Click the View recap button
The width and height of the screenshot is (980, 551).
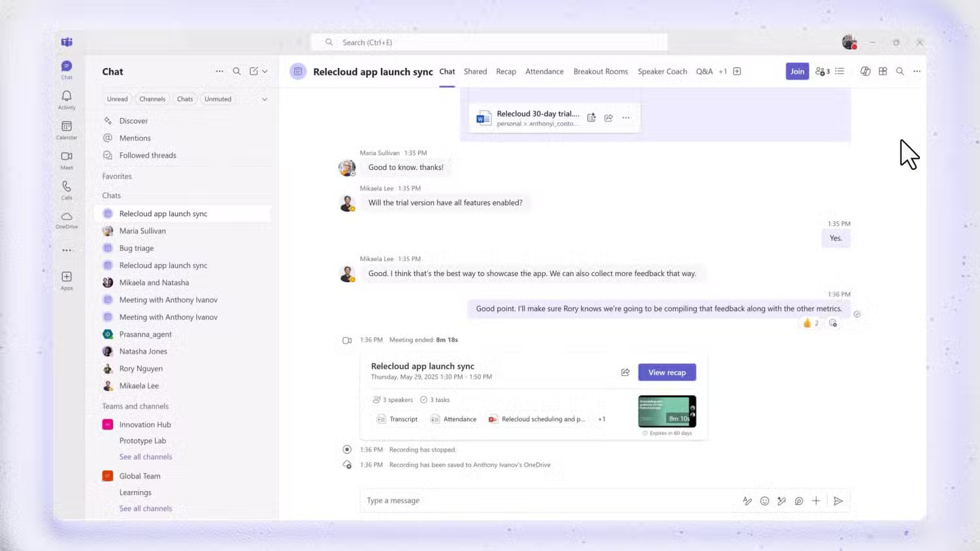(666, 372)
